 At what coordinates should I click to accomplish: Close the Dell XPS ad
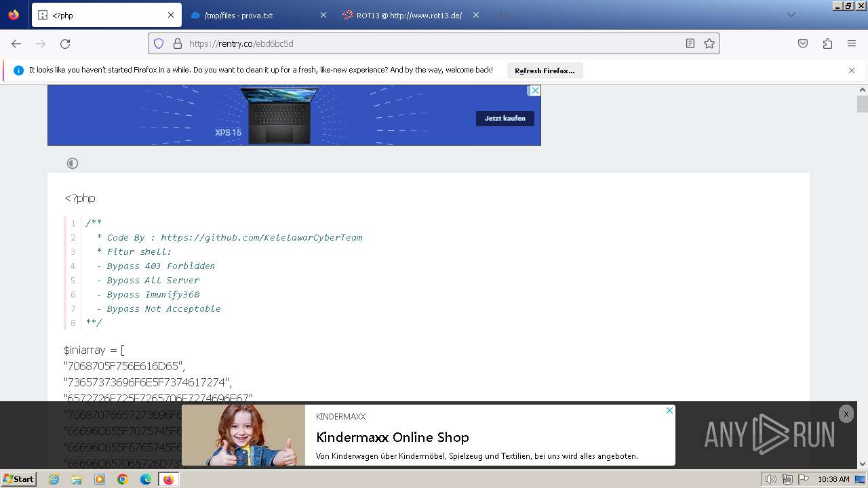[x=534, y=91]
